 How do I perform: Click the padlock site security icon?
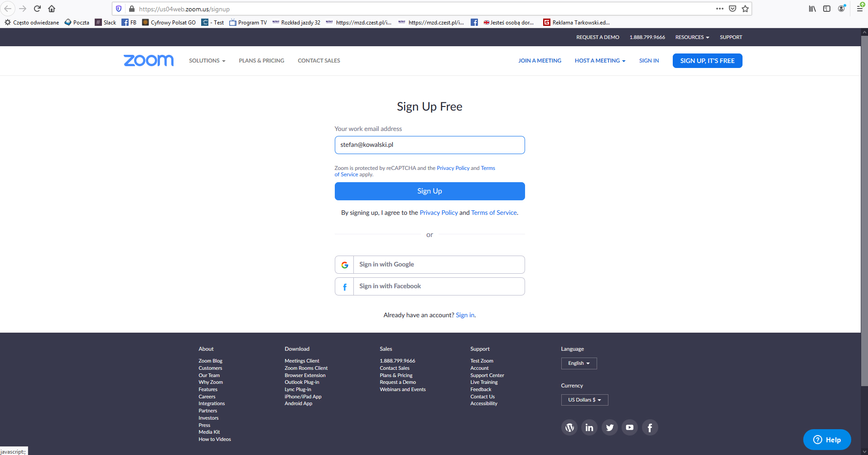point(132,9)
